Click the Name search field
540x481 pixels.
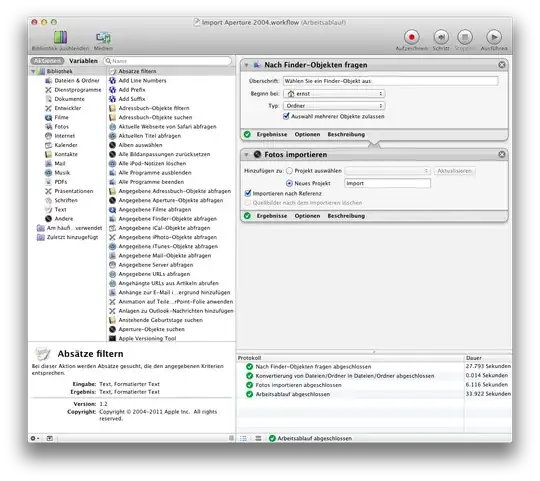coord(168,61)
